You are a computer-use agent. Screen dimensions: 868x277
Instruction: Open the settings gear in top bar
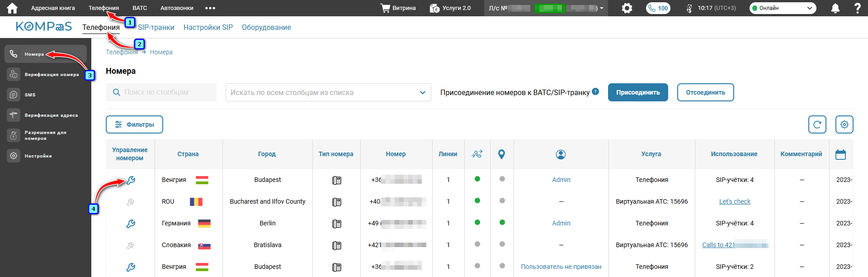627,8
